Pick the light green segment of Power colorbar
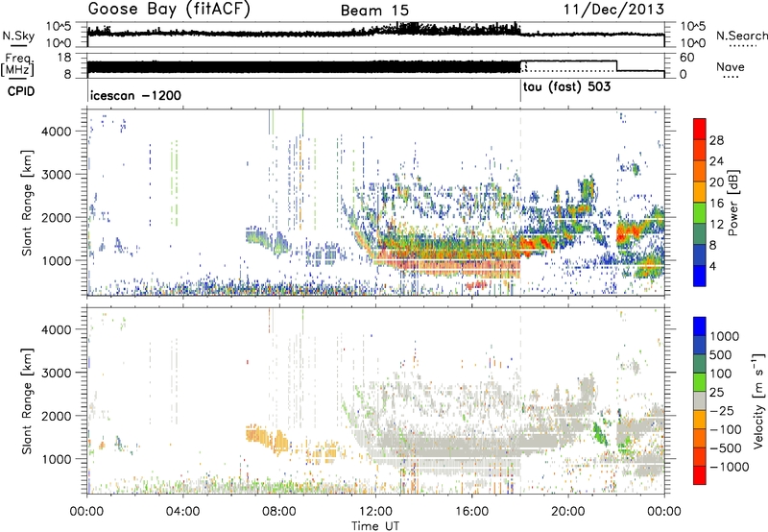 pyautogui.click(x=700, y=212)
